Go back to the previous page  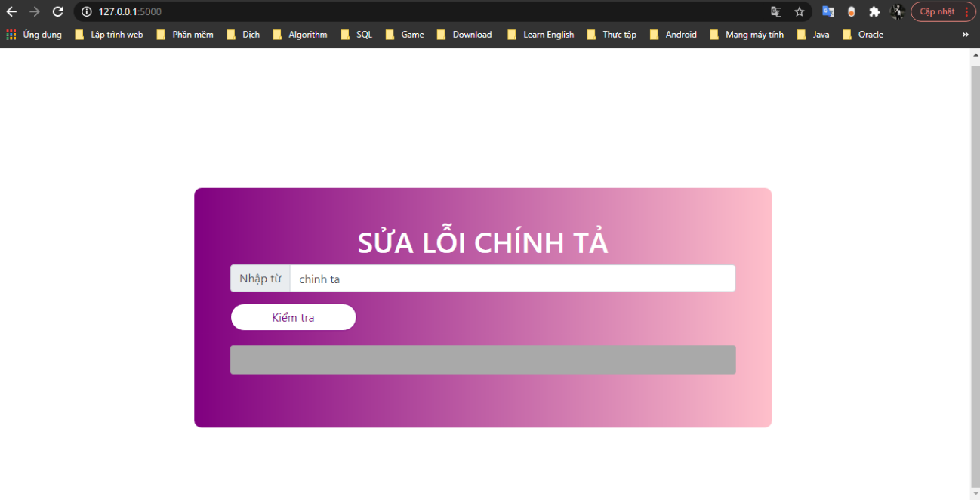(x=11, y=11)
